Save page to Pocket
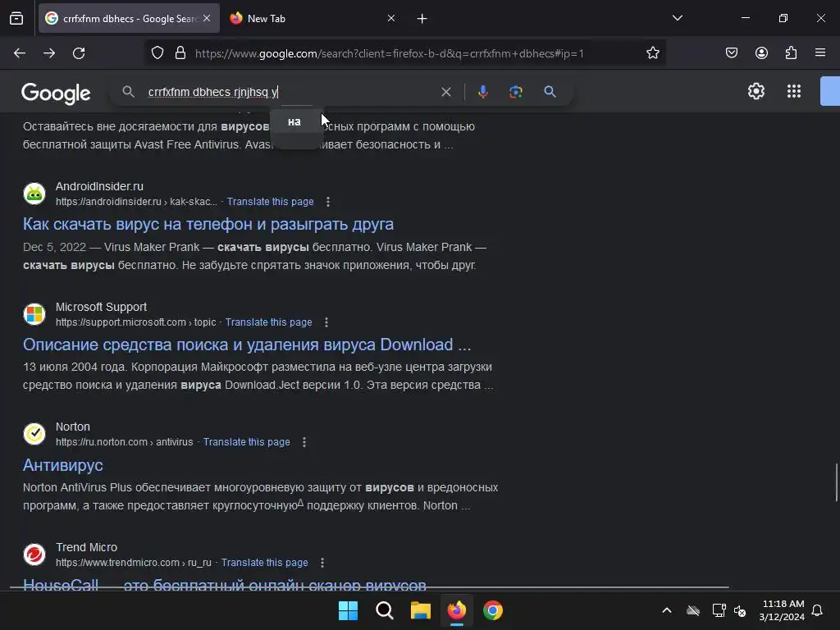The height and width of the screenshot is (630, 840). pos(732,53)
